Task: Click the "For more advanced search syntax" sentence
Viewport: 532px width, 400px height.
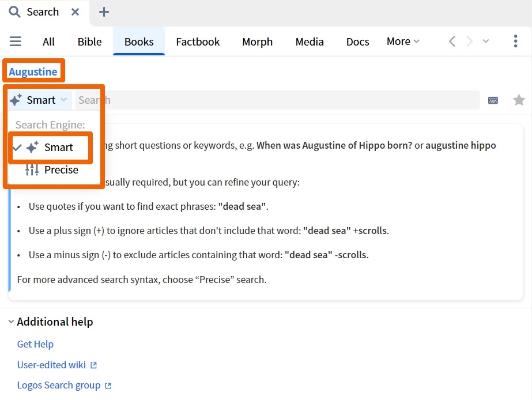Action: tap(142, 280)
